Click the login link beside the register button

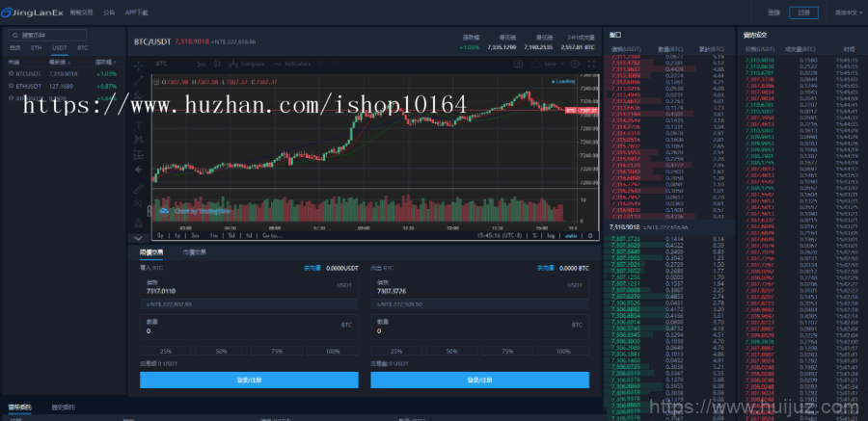(x=773, y=13)
